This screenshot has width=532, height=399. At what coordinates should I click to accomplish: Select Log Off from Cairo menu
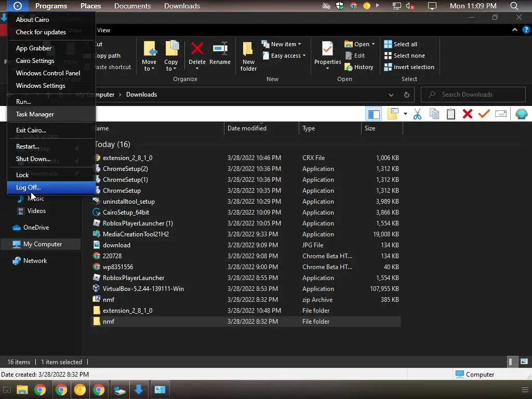point(51,187)
